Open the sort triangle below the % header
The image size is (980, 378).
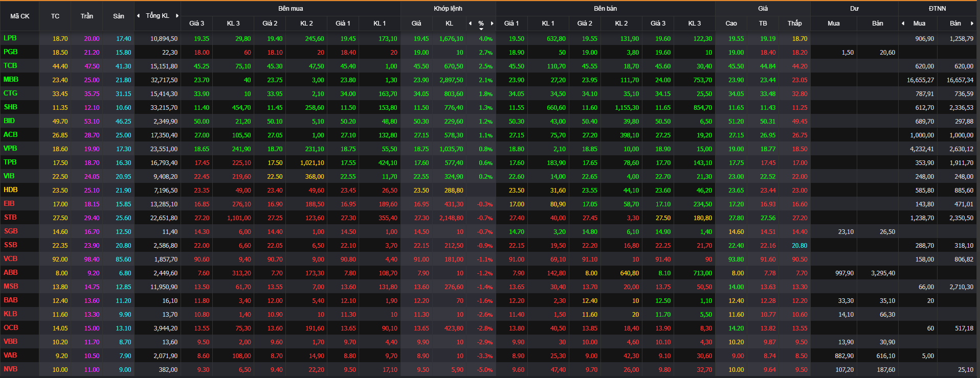click(x=481, y=29)
